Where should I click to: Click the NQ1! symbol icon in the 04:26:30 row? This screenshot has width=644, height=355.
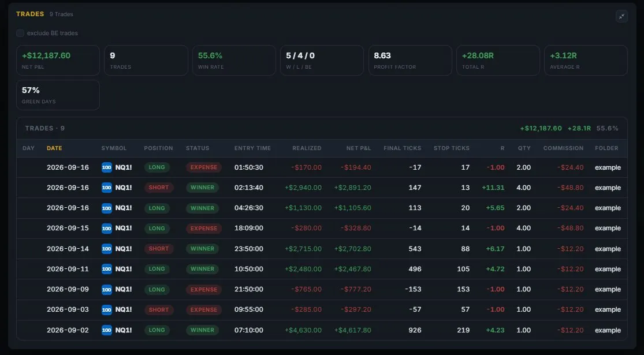pyautogui.click(x=107, y=208)
